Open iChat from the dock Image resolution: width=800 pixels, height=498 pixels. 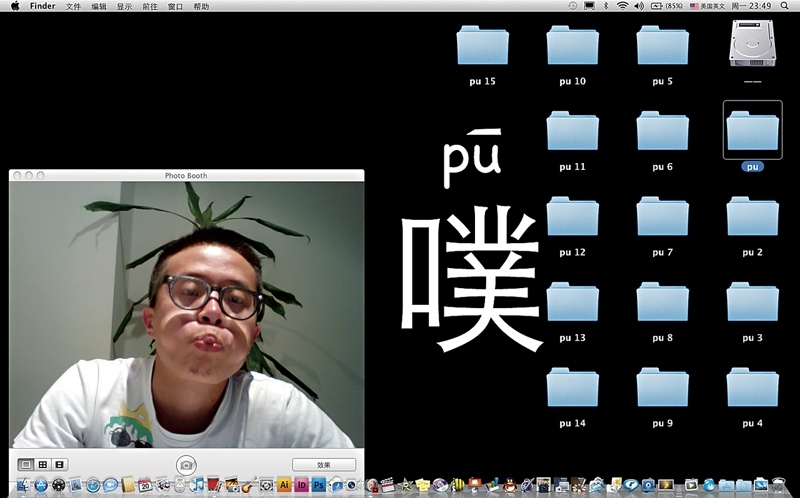click(110, 485)
